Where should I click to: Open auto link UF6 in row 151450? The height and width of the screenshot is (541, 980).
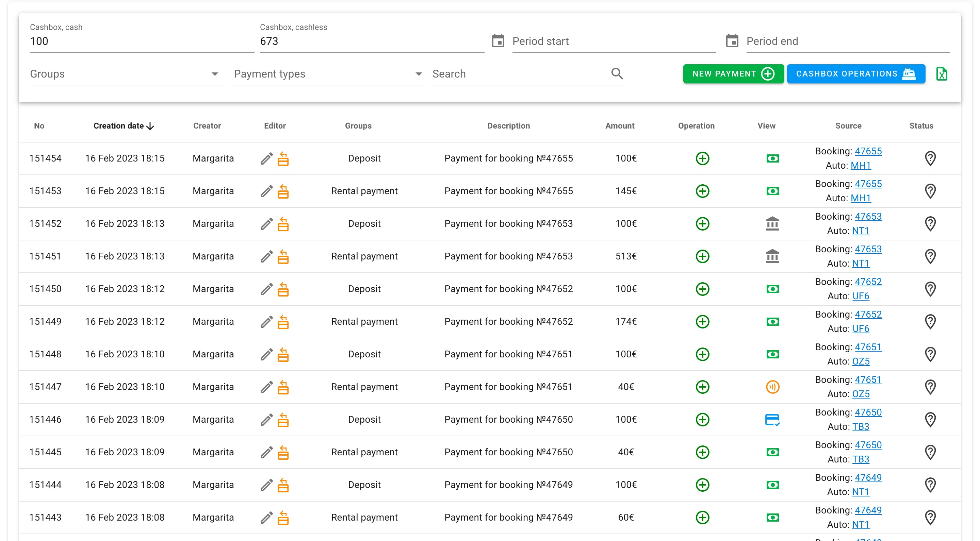pyautogui.click(x=861, y=296)
